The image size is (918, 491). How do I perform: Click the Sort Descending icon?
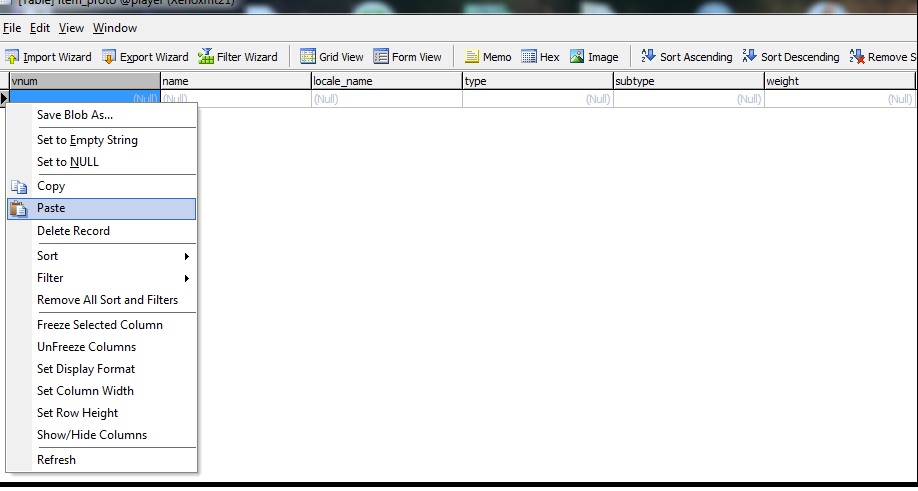(x=749, y=56)
